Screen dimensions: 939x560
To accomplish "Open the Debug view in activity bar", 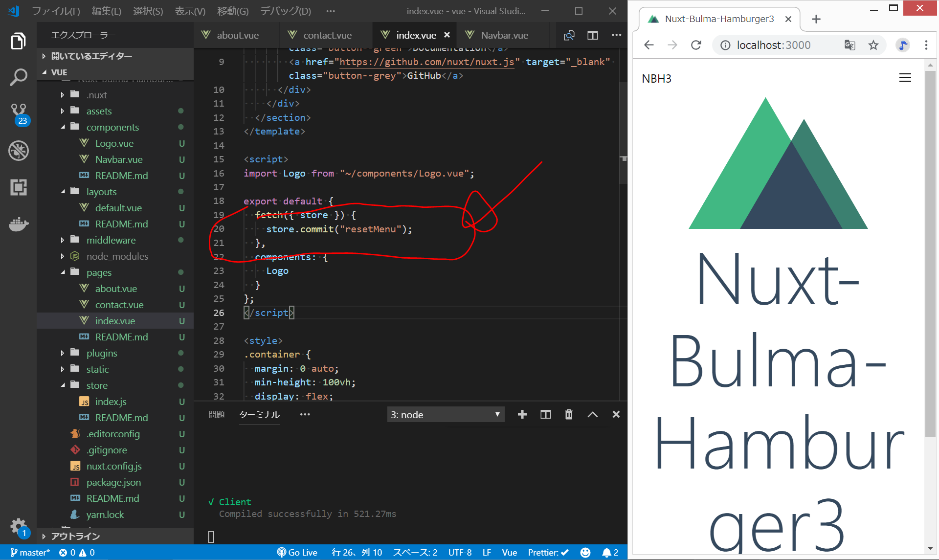I will coord(18,151).
